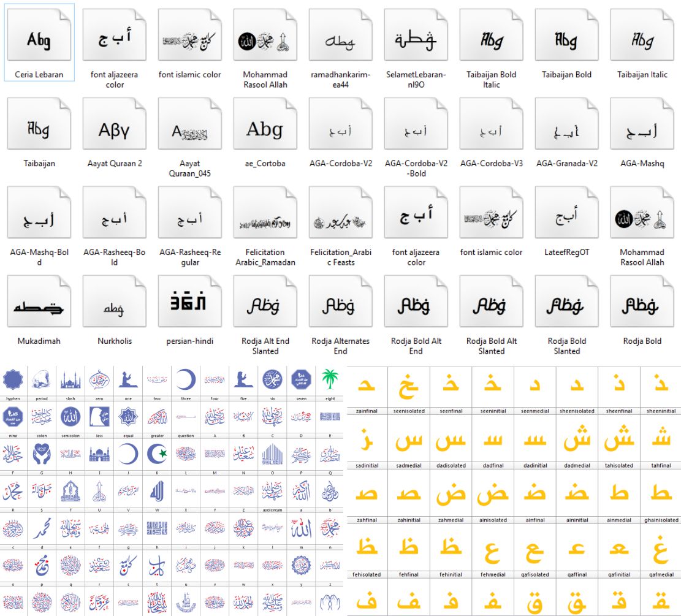681x616 pixels.
Task: Click the crescent with green star glyph
Action: [157, 454]
